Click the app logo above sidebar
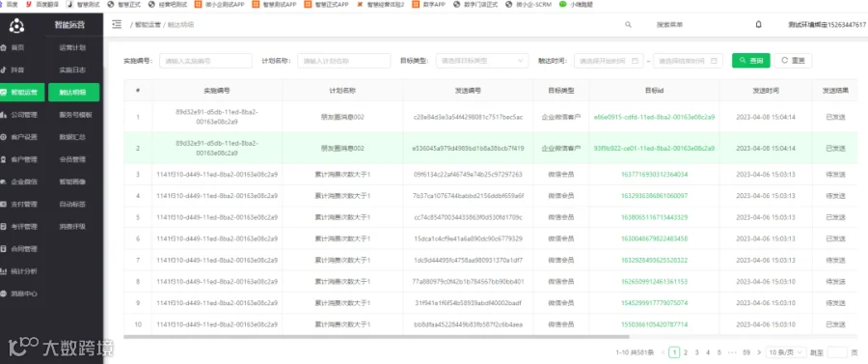This screenshot has width=868, height=364. coord(16,25)
